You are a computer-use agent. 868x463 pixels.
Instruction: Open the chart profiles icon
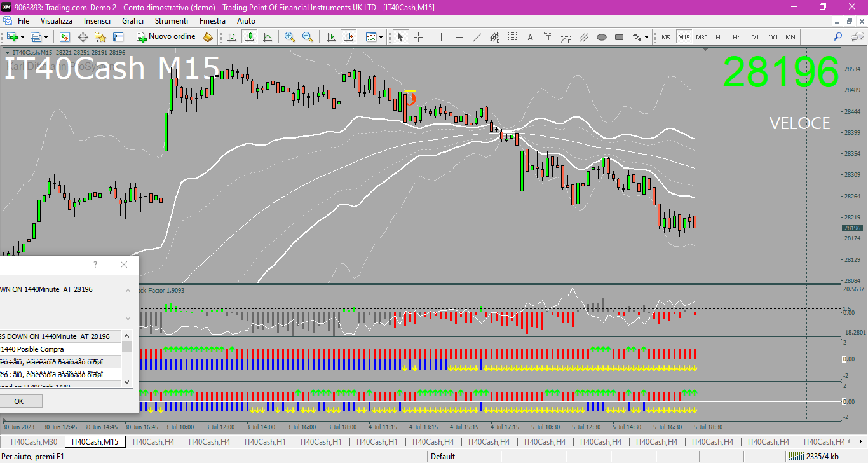coord(36,37)
